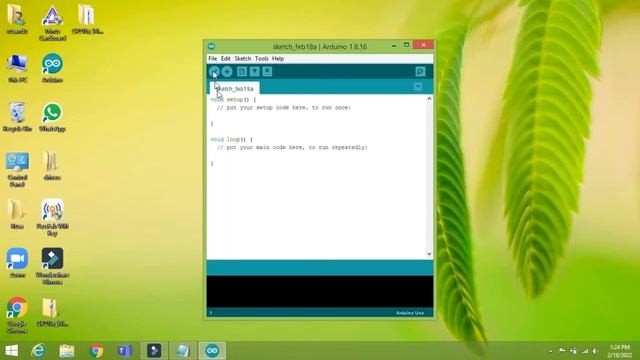Image resolution: width=640 pixels, height=360 pixels.
Task: Select the Control Panel desktop icon
Action: (17, 169)
